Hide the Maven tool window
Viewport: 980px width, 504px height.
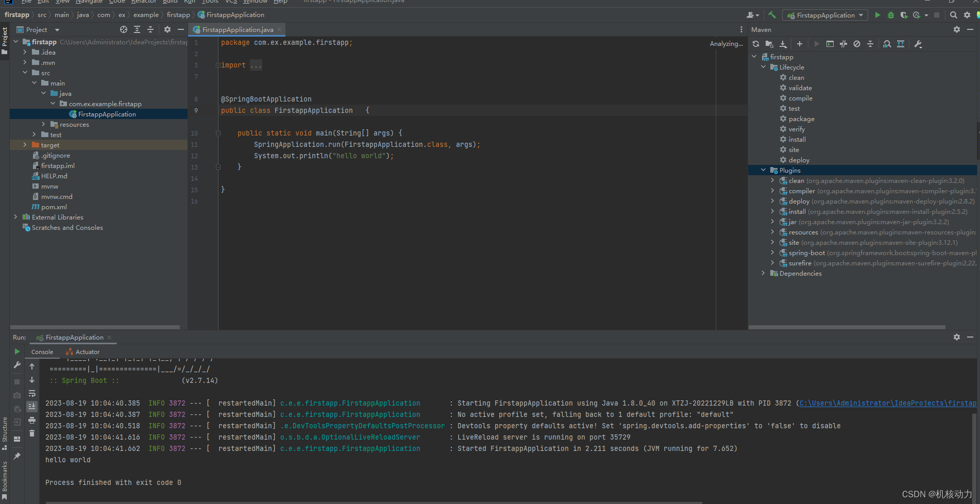coord(970,29)
